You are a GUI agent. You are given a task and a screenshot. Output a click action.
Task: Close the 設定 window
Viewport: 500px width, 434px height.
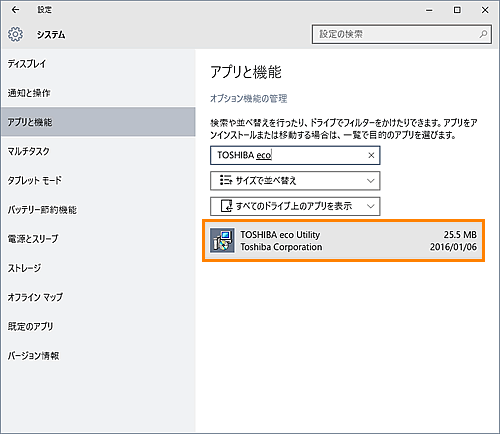[x=485, y=10]
